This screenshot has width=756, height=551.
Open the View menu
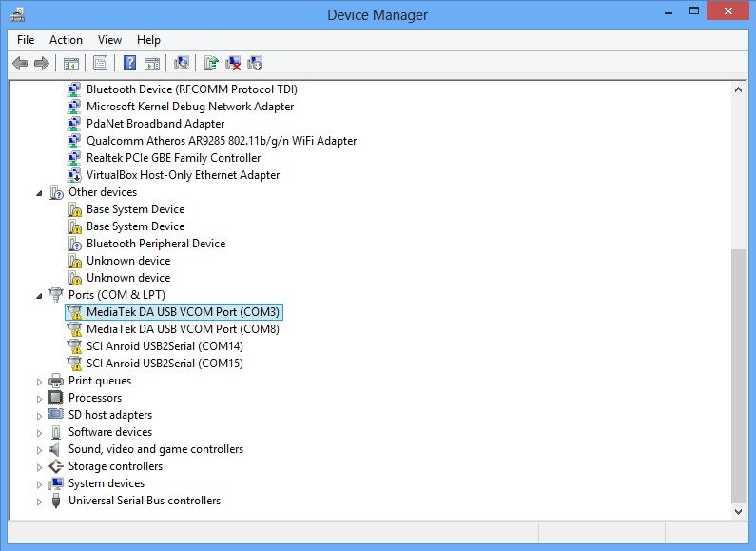[x=109, y=40]
